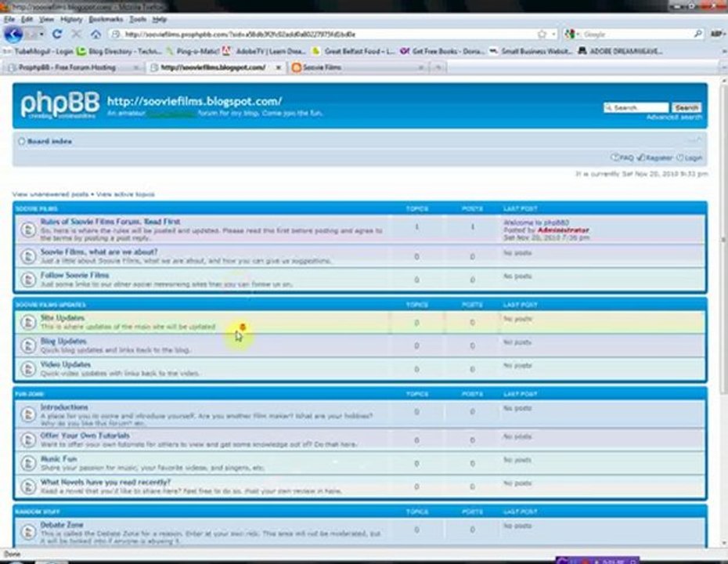This screenshot has width=728, height=564.
Task: Open the Get Free Books bookmark
Action: click(443, 51)
